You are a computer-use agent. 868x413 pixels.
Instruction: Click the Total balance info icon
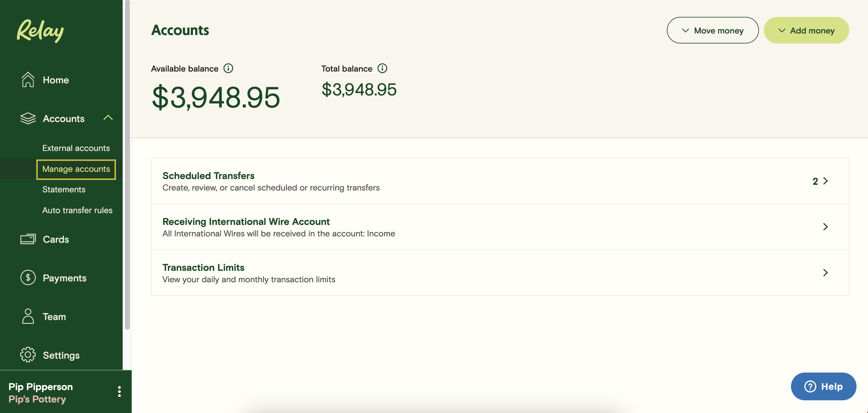tap(382, 69)
